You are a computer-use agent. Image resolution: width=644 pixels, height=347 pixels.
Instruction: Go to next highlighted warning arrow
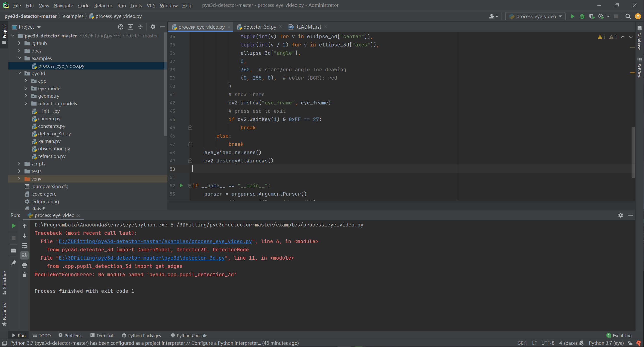[631, 37]
